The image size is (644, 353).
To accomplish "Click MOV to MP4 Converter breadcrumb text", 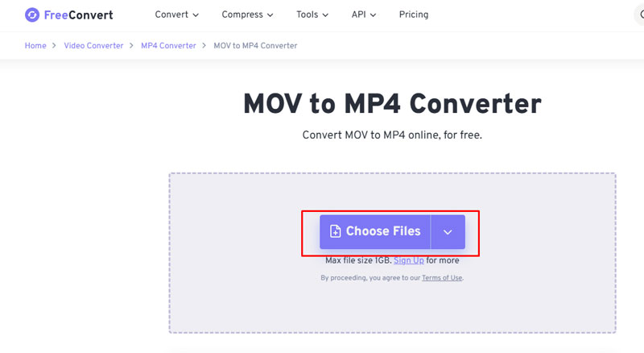I will (255, 46).
